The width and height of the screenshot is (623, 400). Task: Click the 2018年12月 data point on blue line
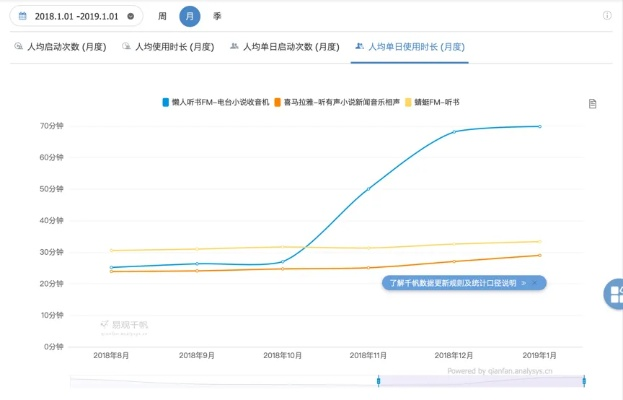pyautogui.click(x=454, y=132)
